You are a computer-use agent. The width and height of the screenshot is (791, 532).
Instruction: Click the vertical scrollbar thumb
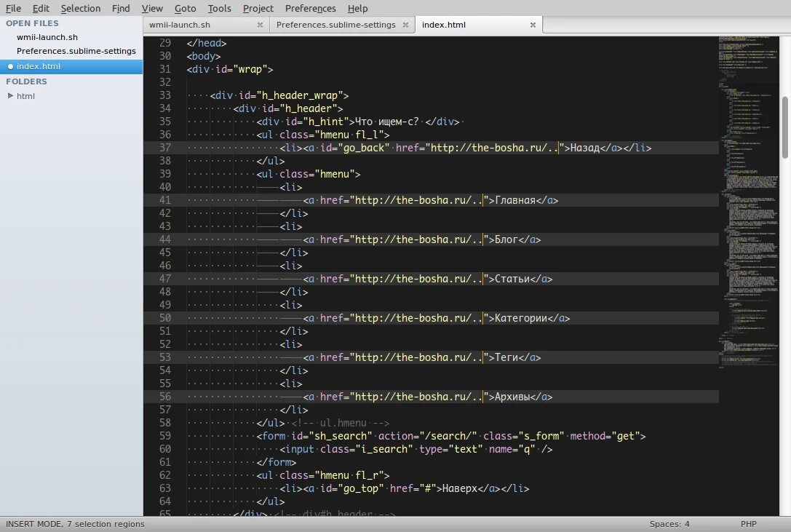tap(785, 127)
